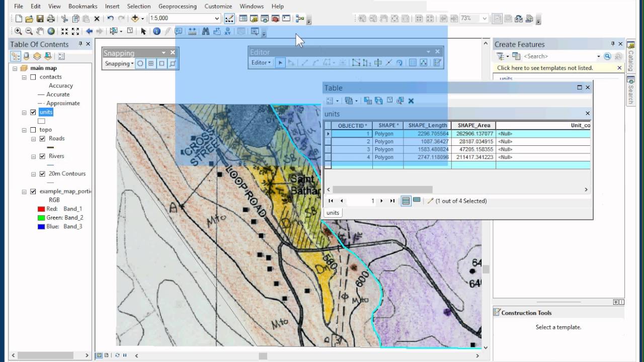Open the Editor Toolbar button beside the scale box
This screenshot has width=644, height=362.
point(229,19)
